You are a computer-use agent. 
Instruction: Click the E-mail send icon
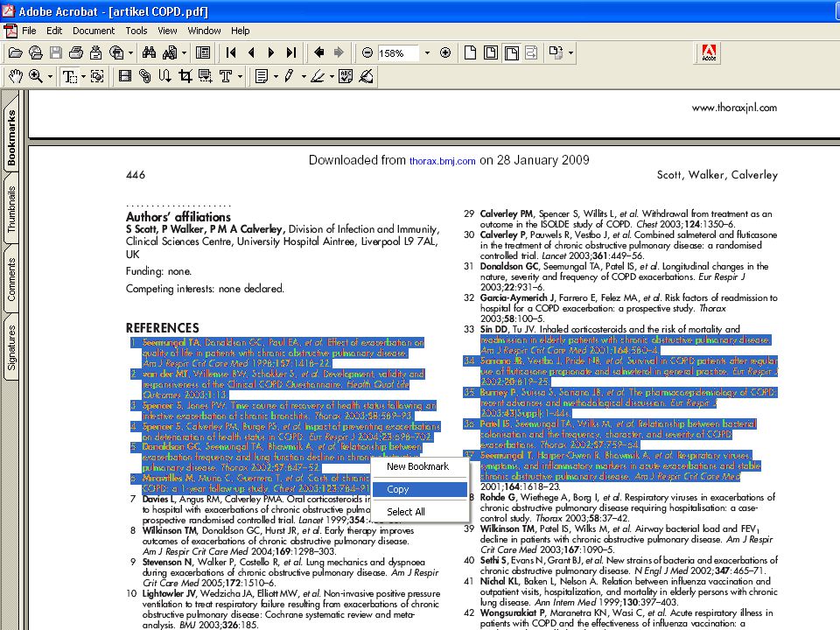96,52
